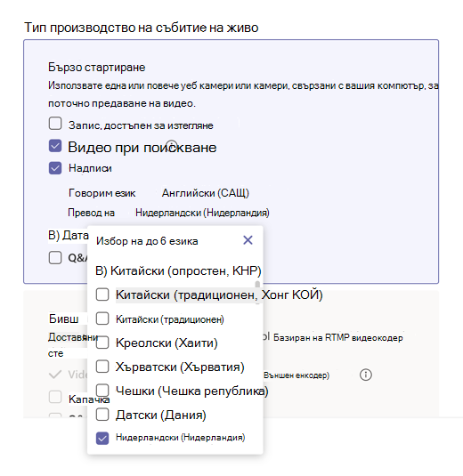Check Датски (Дания) language
463x476 pixels.
point(102,415)
